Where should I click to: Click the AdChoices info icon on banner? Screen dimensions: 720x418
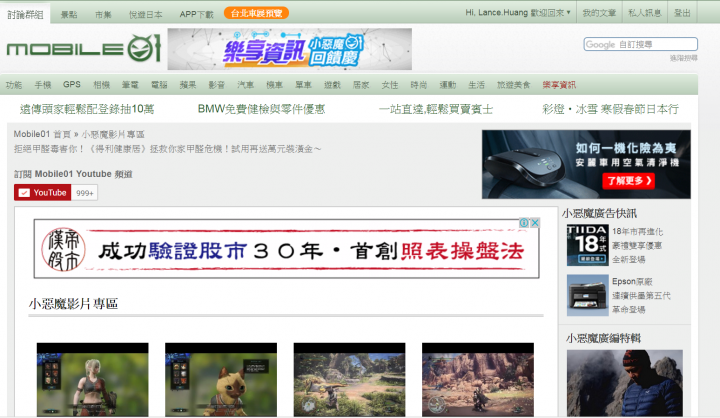click(x=524, y=223)
